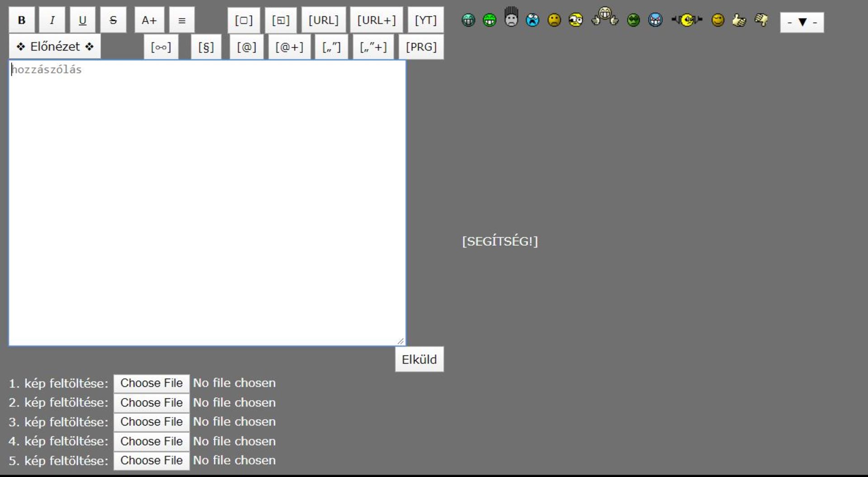Screen dimensions: 868x477
Task: Click the blue crying smiley emoticon
Action: 533,20
